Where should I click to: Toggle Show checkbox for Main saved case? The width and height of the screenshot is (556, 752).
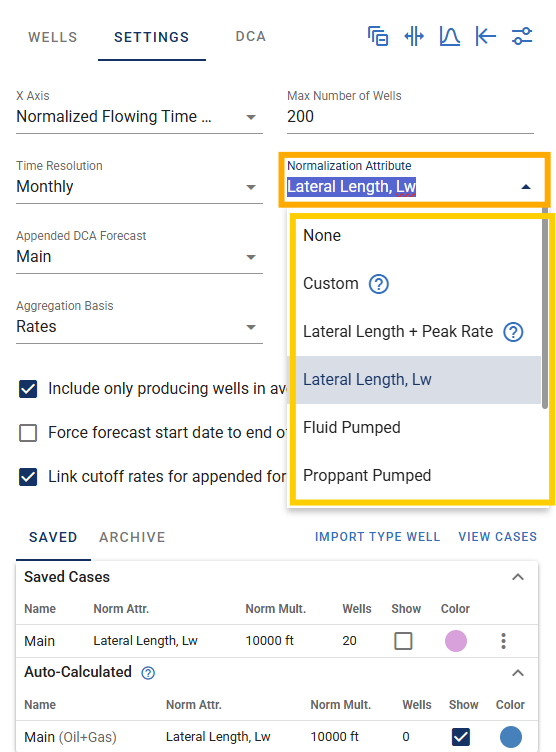[x=403, y=641]
